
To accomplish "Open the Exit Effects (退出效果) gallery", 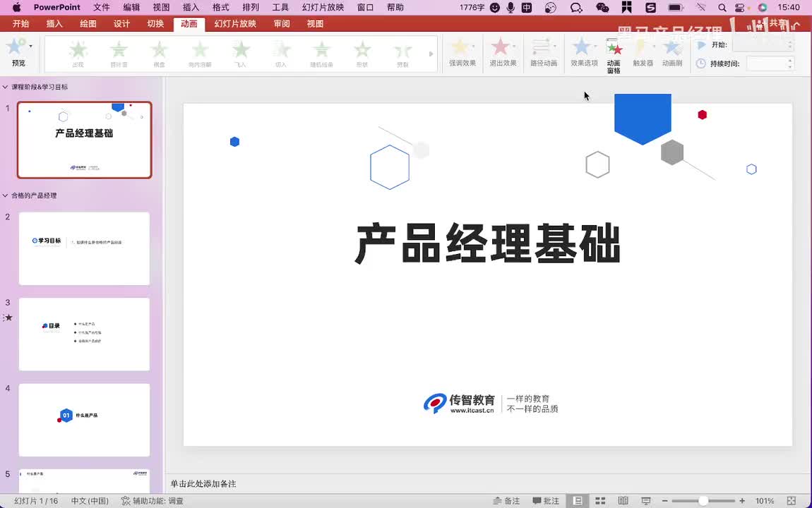I will [503, 52].
